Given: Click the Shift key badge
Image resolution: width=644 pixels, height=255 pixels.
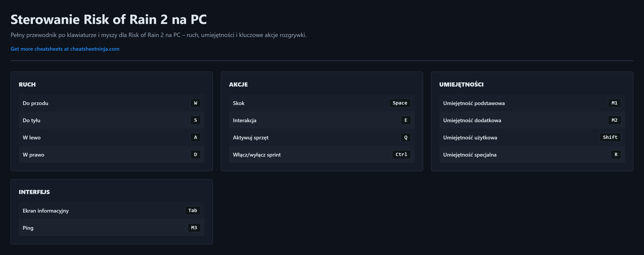Looking at the screenshot, I should pos(610,137).
